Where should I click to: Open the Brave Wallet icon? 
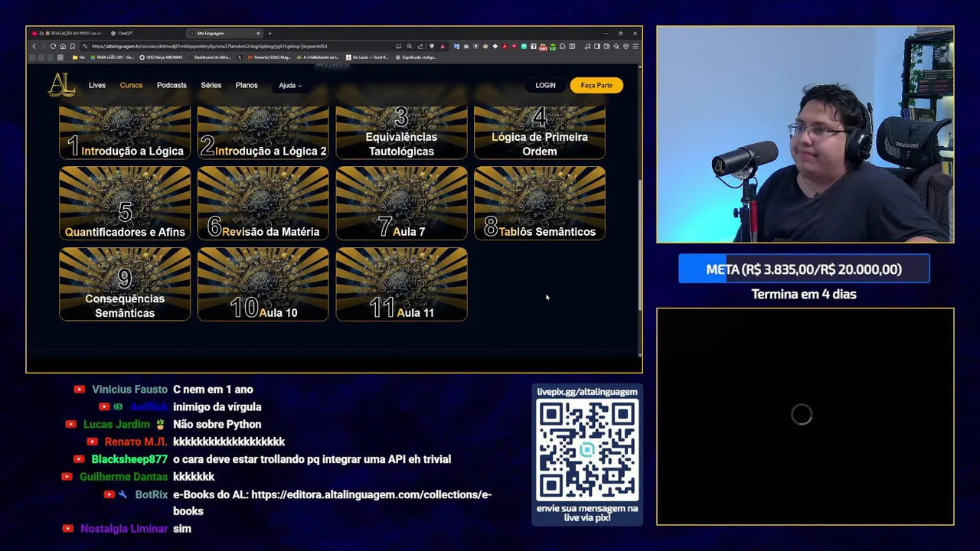pos(606,46)
